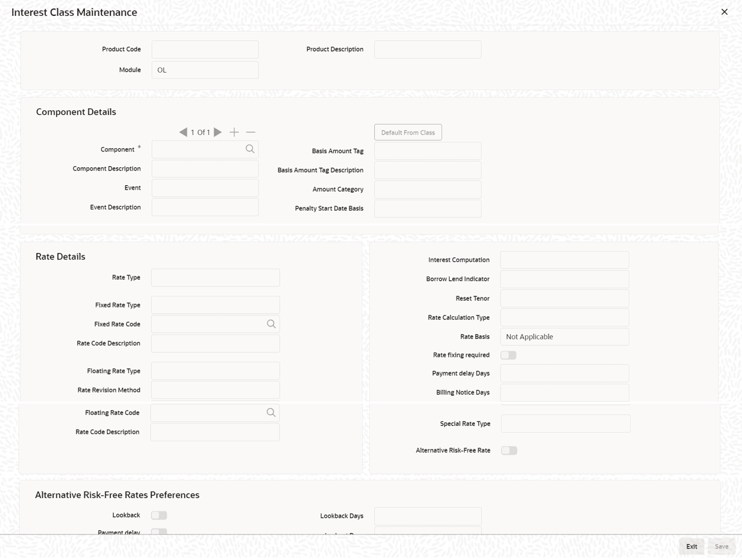Click the Save button
The height and width of the screenshot is (560, 742).
(x=722, y=547)
